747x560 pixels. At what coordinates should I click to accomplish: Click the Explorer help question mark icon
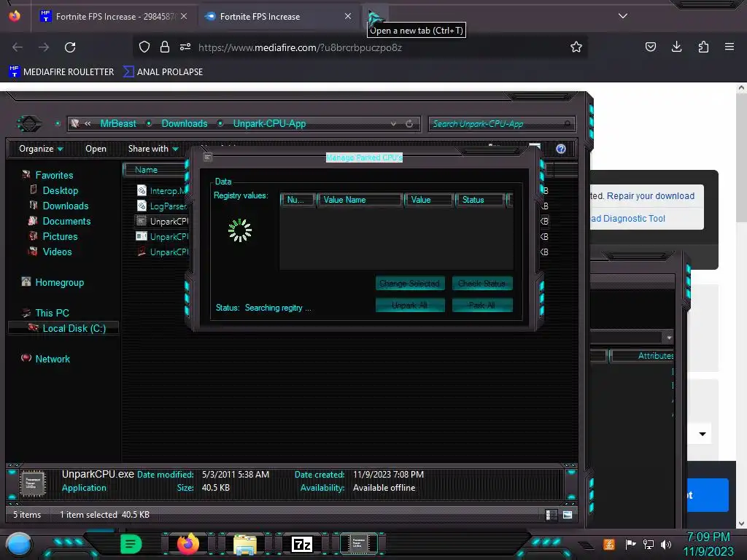[561, 149]
